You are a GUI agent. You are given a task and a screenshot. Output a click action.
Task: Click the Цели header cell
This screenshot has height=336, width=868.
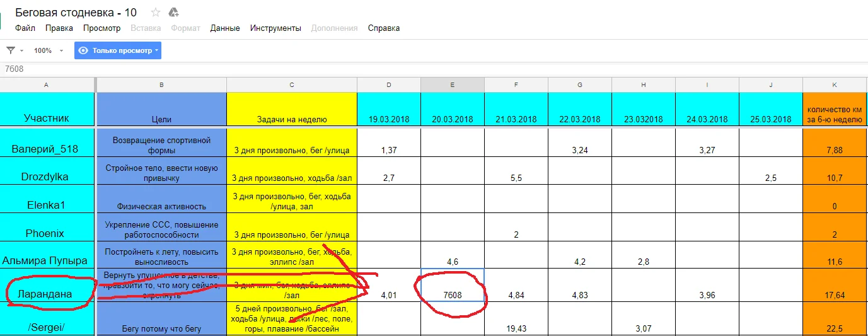pyautogui.click(x=162, y=109)
